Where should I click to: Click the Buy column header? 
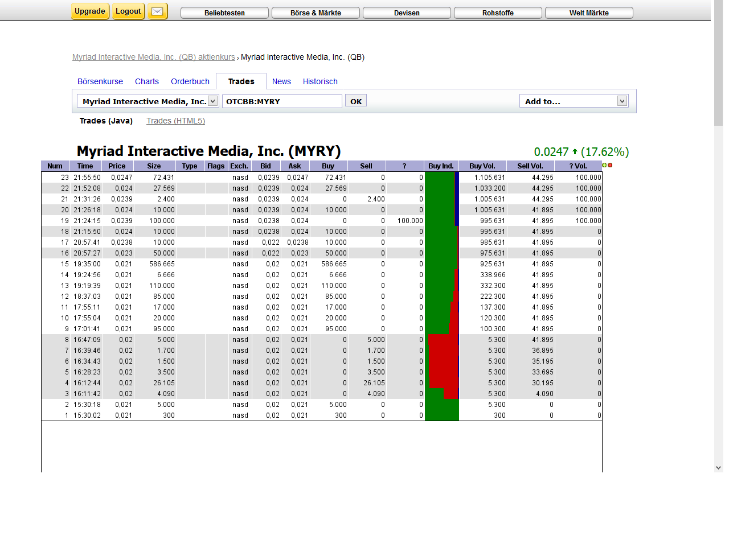329,166
